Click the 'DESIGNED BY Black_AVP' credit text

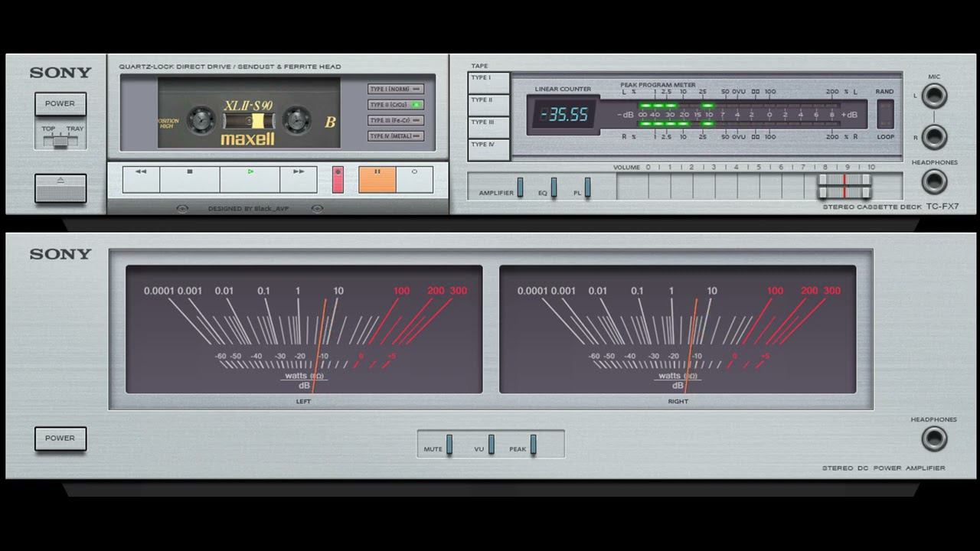click(249, 208)
